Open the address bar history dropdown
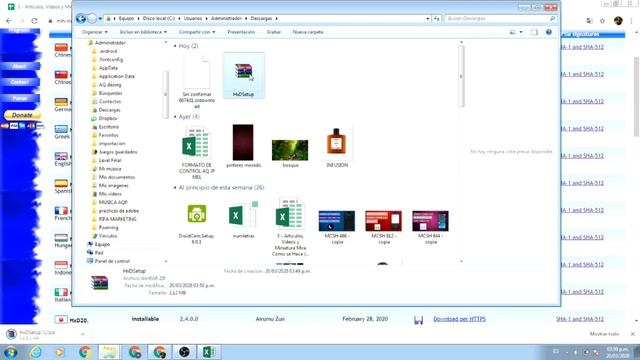 427,18
